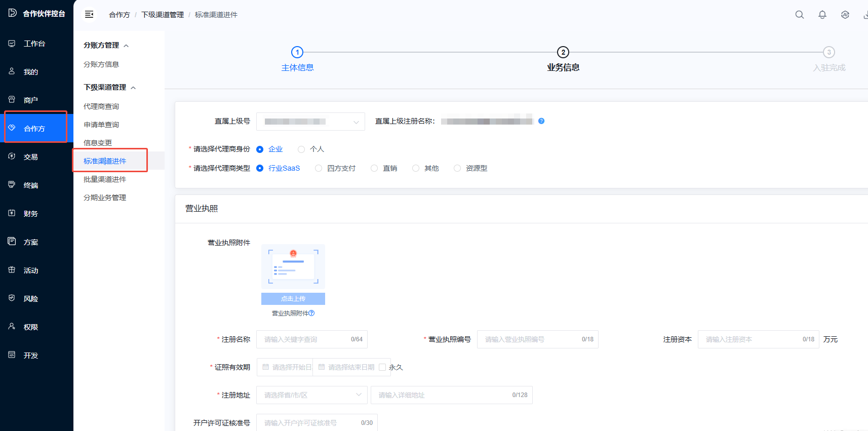Viewport: 868px width, 431px height.
Task: Toggle the sidebar collapse menu icon
Action: click(89, 15)
